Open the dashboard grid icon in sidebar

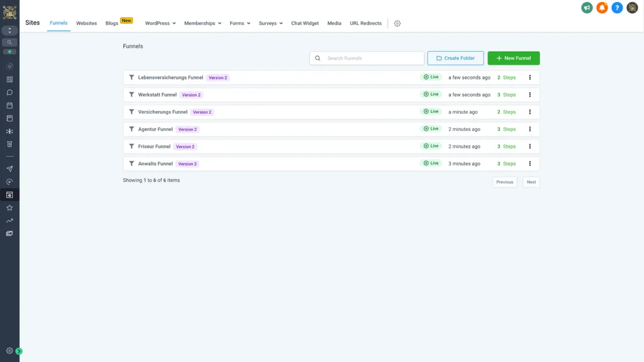10,79
